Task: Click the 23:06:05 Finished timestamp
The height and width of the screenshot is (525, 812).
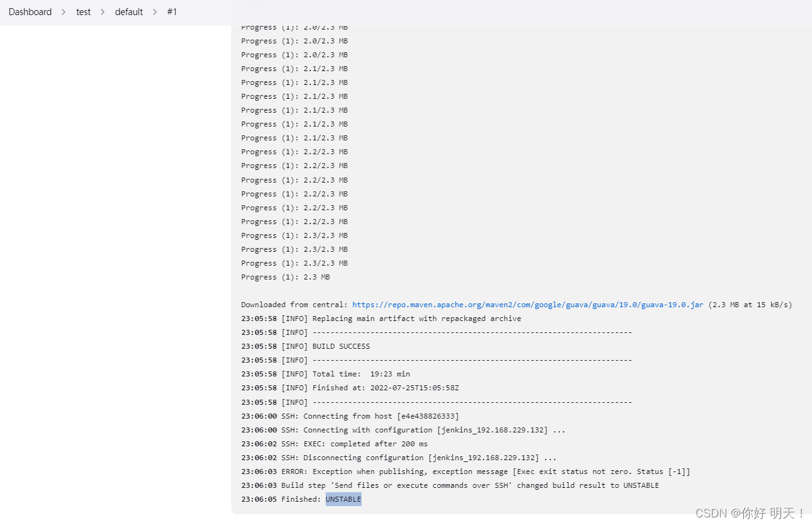Action: coord(259,499)
